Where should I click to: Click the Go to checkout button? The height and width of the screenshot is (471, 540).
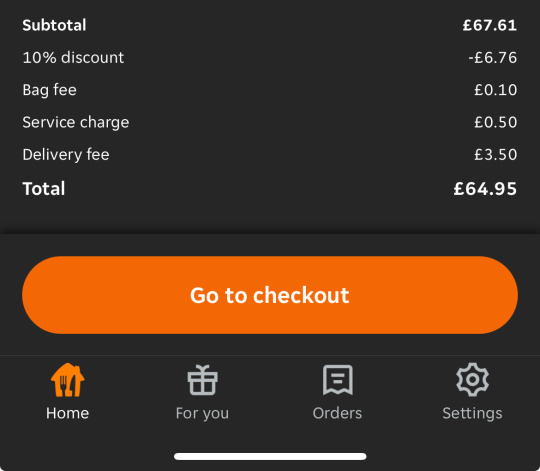pos(270,295)
